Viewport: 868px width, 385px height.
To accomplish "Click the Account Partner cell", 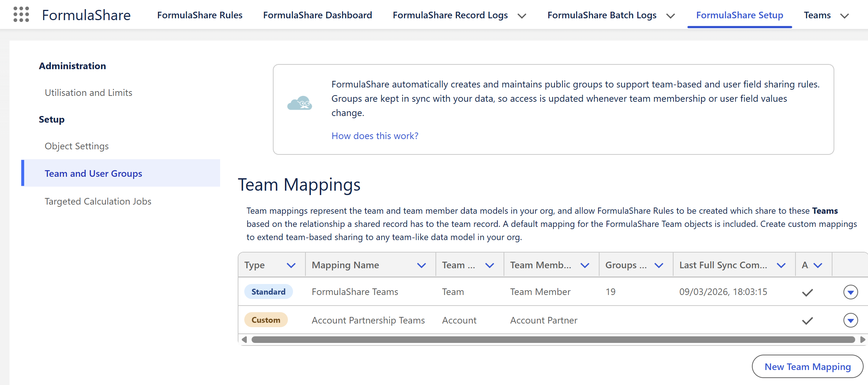I will click(x=544, y=320).
